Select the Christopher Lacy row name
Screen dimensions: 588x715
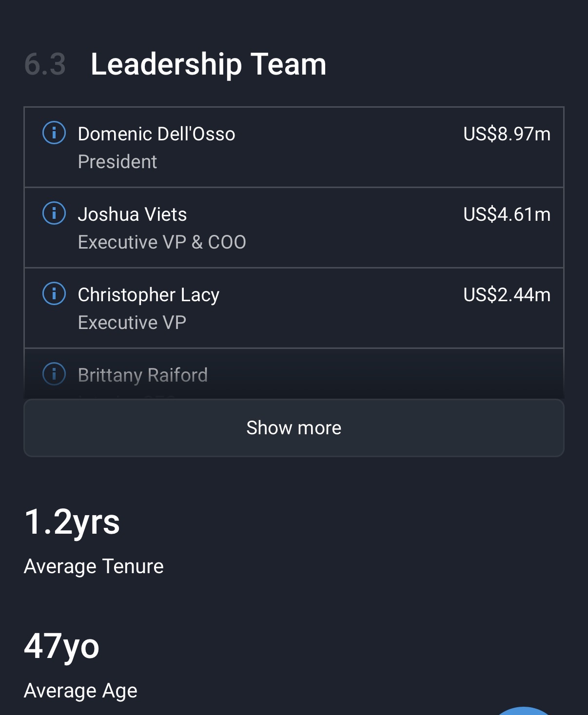[148, 295]
